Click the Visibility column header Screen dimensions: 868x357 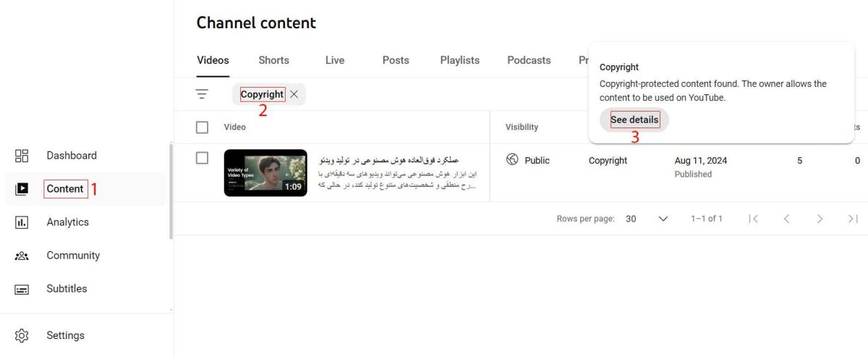tap(522, 127)
